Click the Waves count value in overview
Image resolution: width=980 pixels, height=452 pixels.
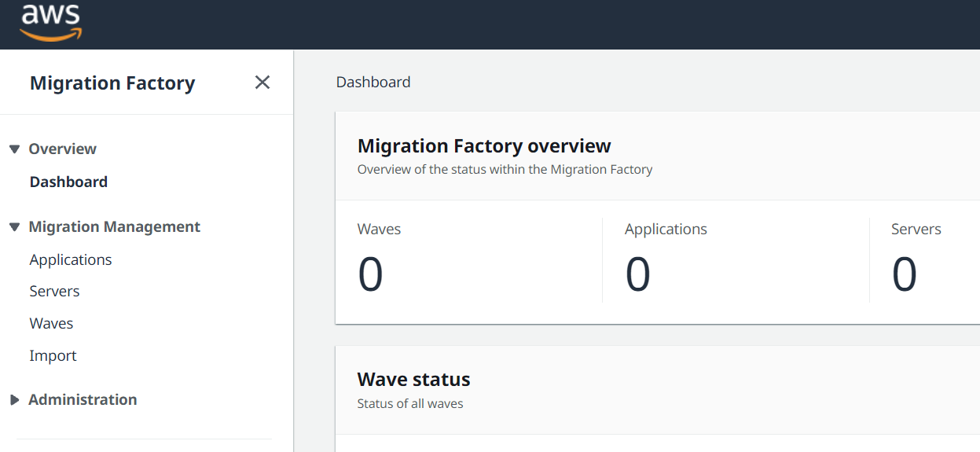coord(370,274)
